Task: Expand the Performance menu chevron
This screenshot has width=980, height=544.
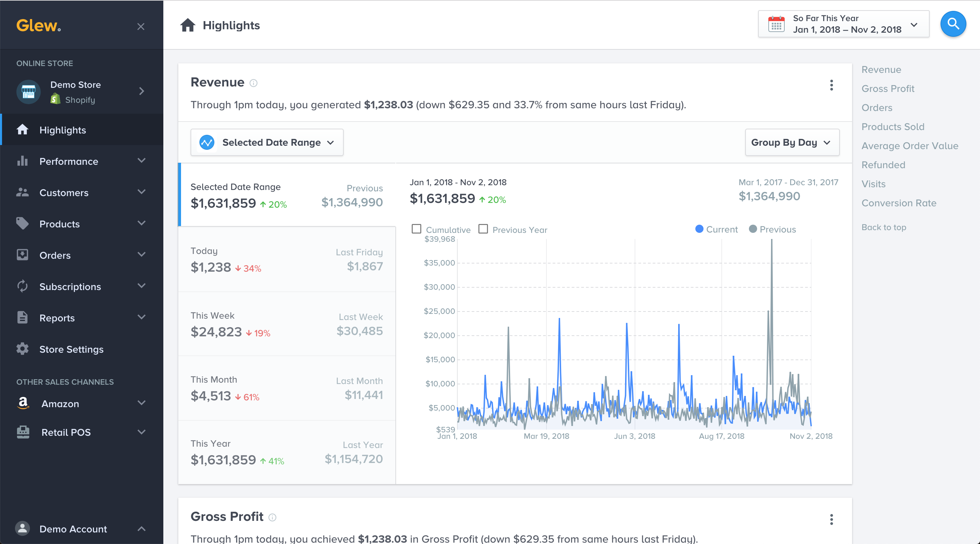Action: coord(142,160)
